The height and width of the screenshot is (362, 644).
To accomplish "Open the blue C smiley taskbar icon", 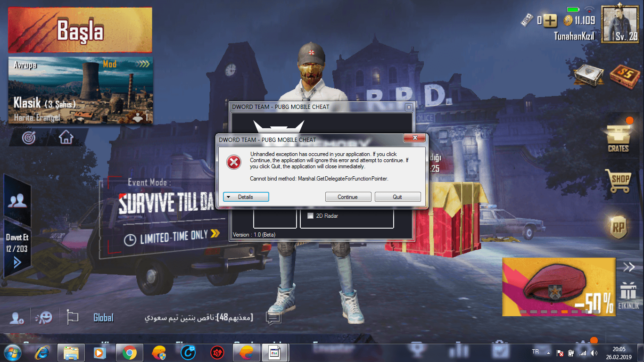I will coord(188,352).
